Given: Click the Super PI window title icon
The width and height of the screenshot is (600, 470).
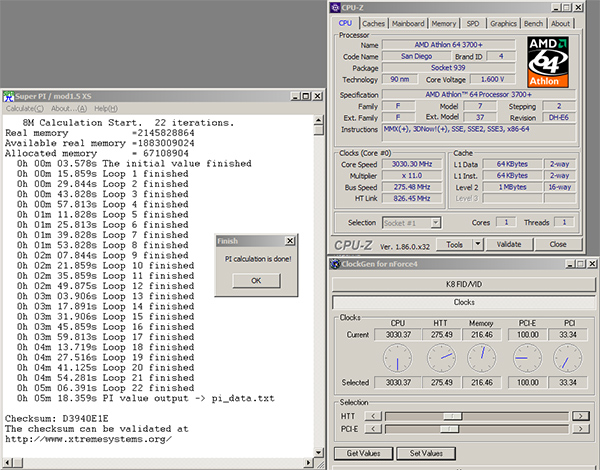Looking at the screenshot, I should [x=9, y=96].
